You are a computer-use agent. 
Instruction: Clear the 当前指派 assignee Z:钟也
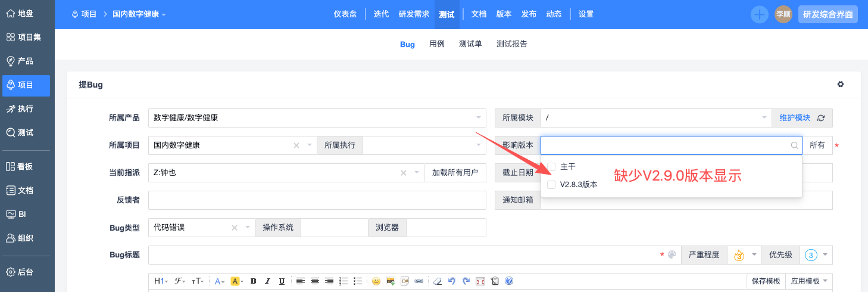(403, 173)
